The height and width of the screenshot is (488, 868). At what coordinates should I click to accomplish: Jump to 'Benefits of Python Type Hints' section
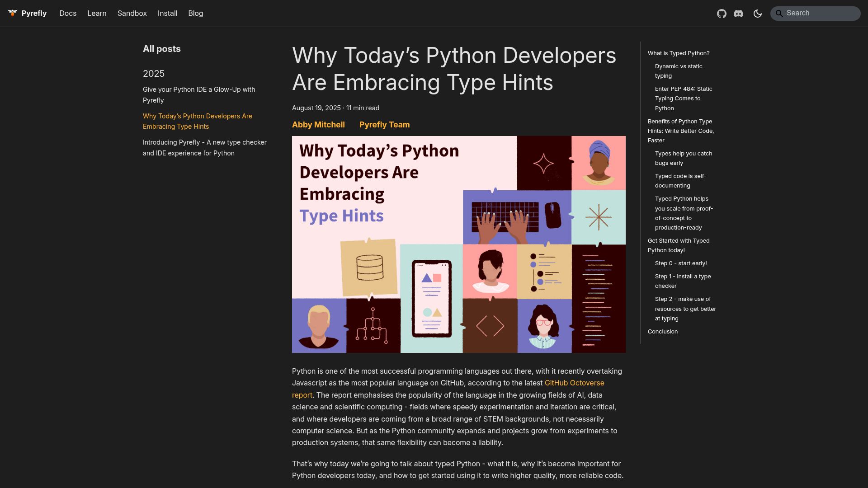[x=681, y=131]
